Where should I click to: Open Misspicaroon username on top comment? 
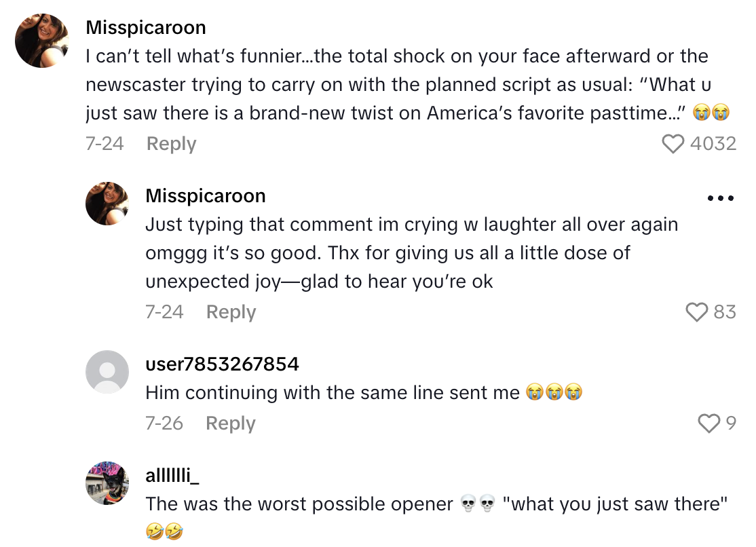coord(146,28)
